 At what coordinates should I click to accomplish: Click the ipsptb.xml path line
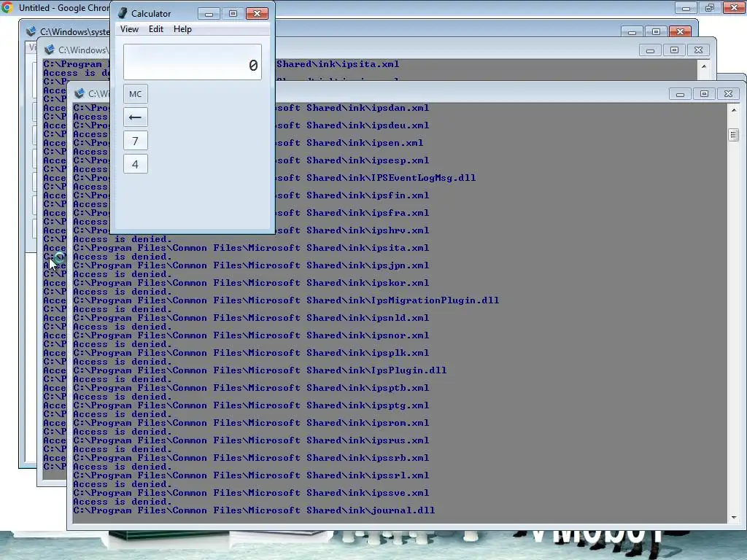click(251, 388)
